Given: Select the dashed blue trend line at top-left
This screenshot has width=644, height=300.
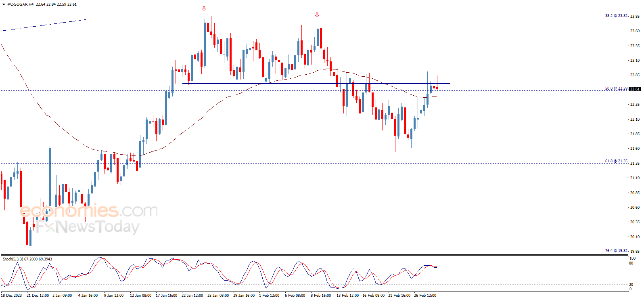Looking at the screenshot, I should 44,25.
